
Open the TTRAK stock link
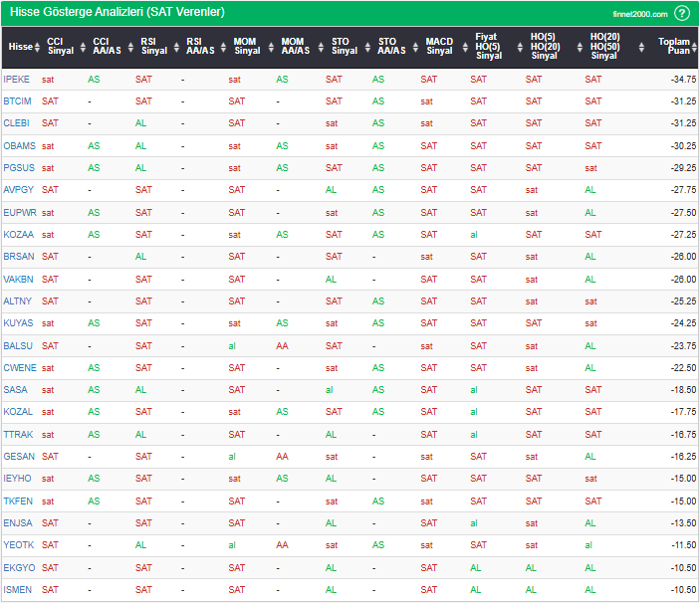coord(18,434)
